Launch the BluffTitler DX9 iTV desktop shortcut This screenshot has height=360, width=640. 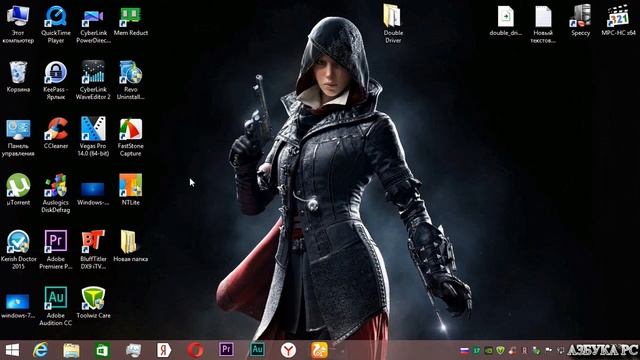tap(93, 249)
